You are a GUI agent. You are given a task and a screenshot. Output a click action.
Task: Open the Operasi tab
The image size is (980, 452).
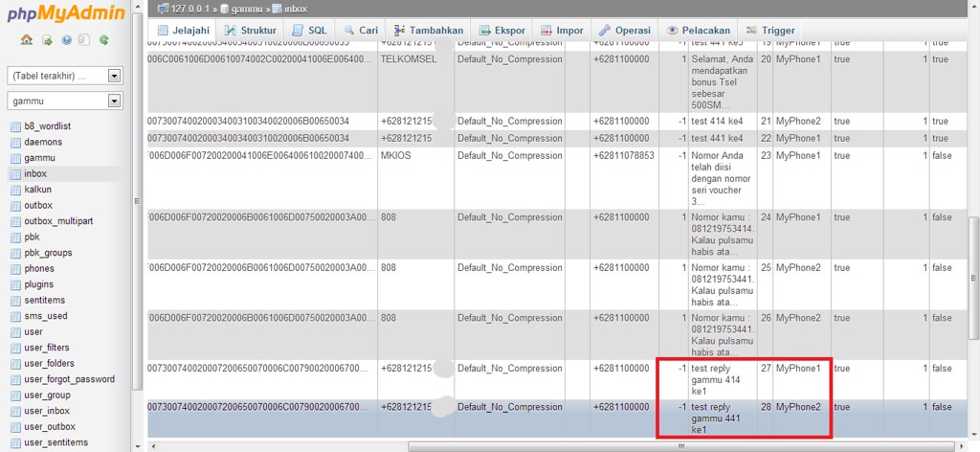point(624,30)
